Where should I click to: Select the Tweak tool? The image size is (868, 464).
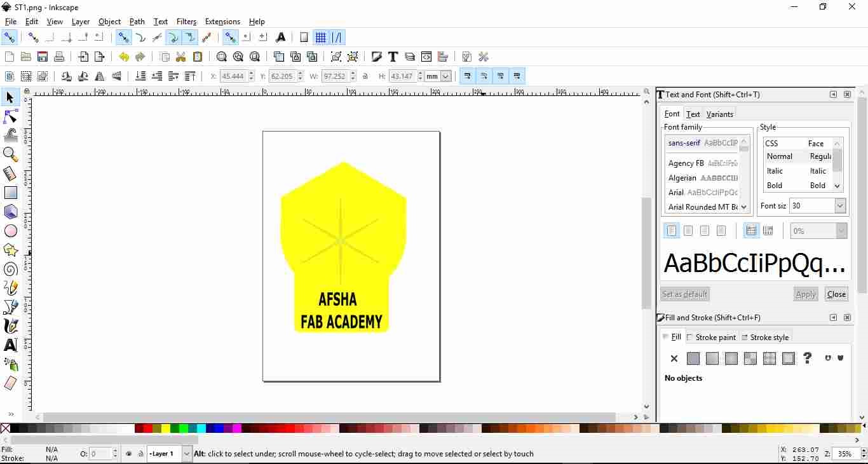coord(10,135)
